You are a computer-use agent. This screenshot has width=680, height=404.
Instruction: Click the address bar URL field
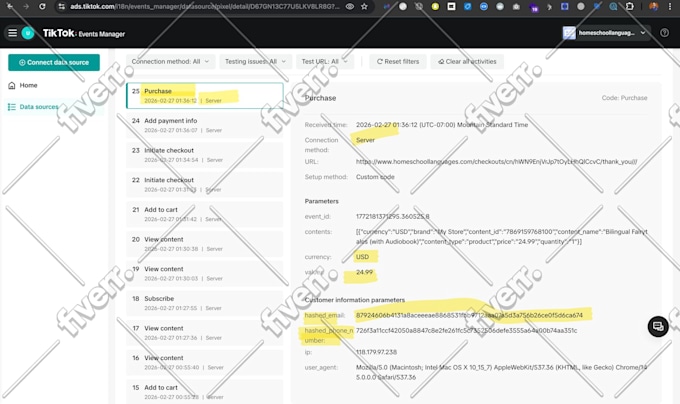tap(204, 7)
